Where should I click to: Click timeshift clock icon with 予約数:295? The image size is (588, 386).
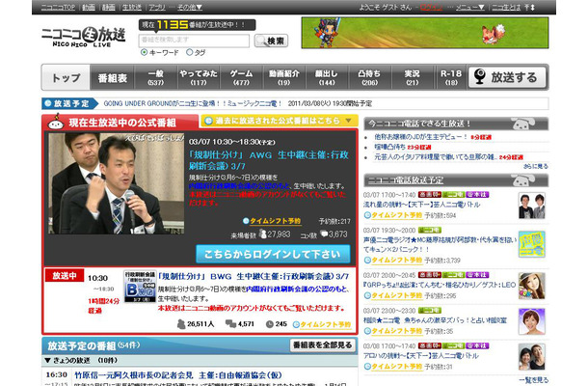367,295
